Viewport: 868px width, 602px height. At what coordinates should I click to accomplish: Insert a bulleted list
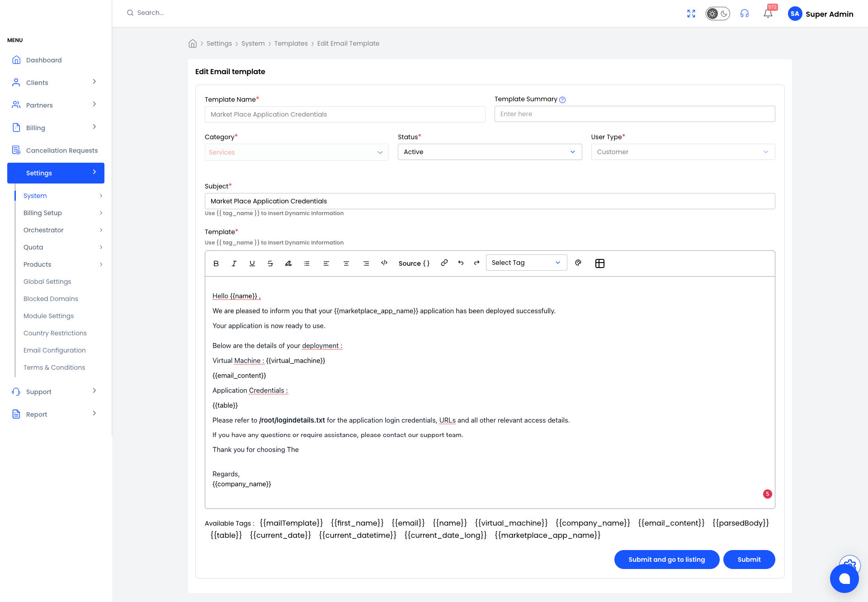pyautogui.click(x=307, y=263)
